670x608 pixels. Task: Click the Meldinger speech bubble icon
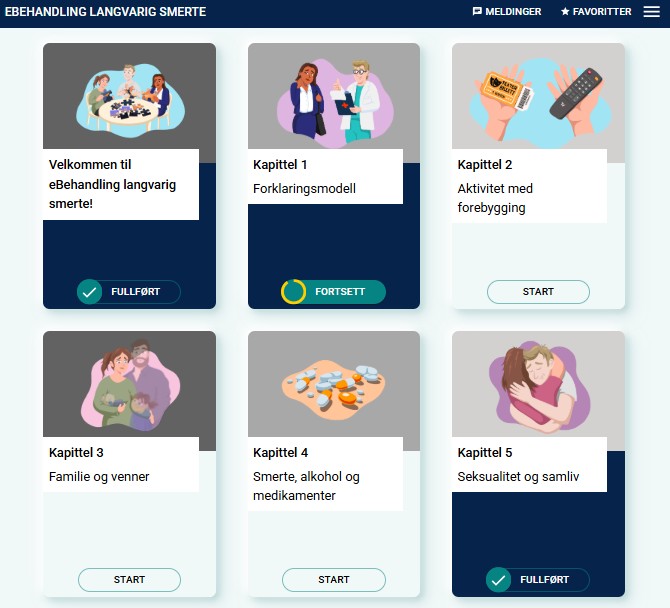[477, 12]
